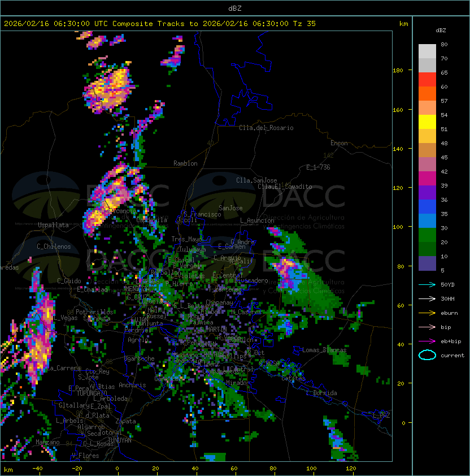
Task: Pick the green 20-30 dBZ band
Action: pos(427,235)
